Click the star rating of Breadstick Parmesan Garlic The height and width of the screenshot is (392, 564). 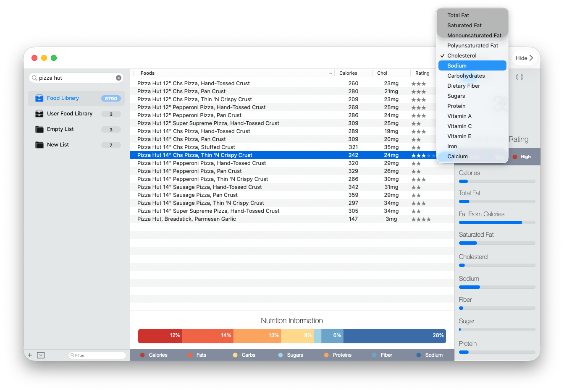pyautogui.click(x=421, y=220)
